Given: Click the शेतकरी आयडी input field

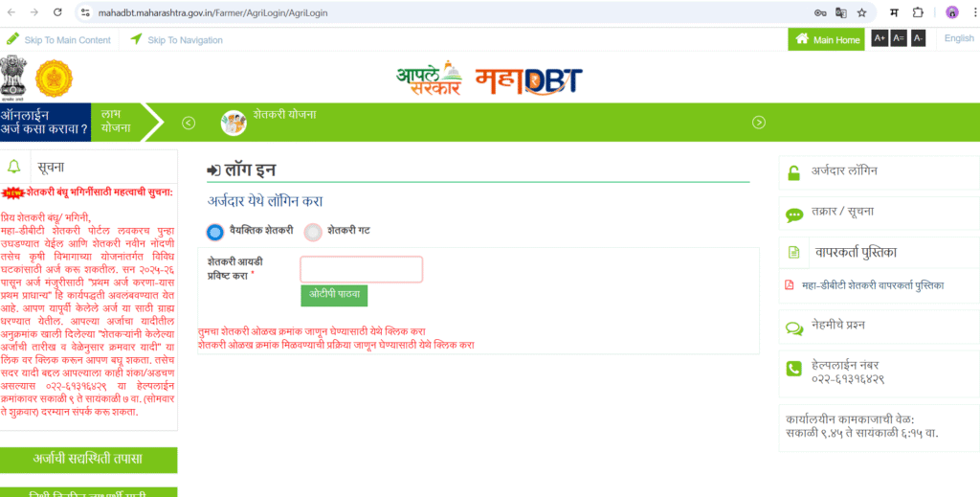Looking at the screenshot, I should tap(361, 269).
